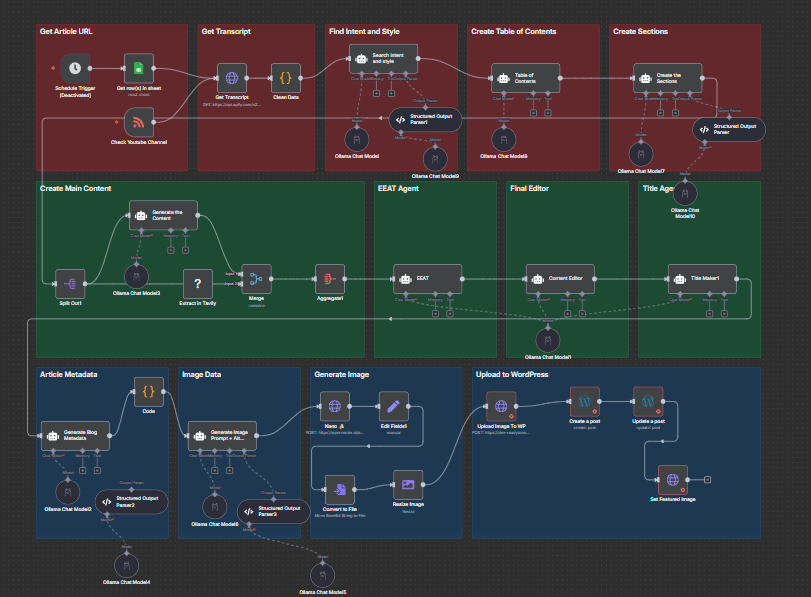Open the Upload Image To WP node
This screenshot has height=597, width=811.
point(500,406)
